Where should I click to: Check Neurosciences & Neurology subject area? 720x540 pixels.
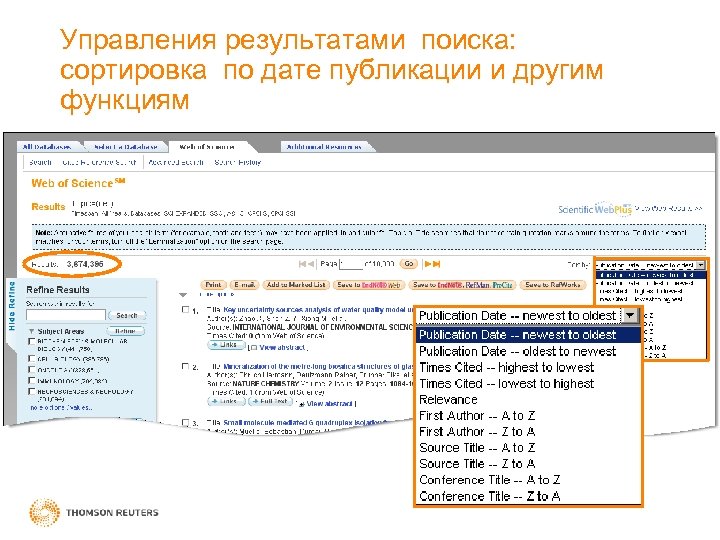click(x=32, y=392)
